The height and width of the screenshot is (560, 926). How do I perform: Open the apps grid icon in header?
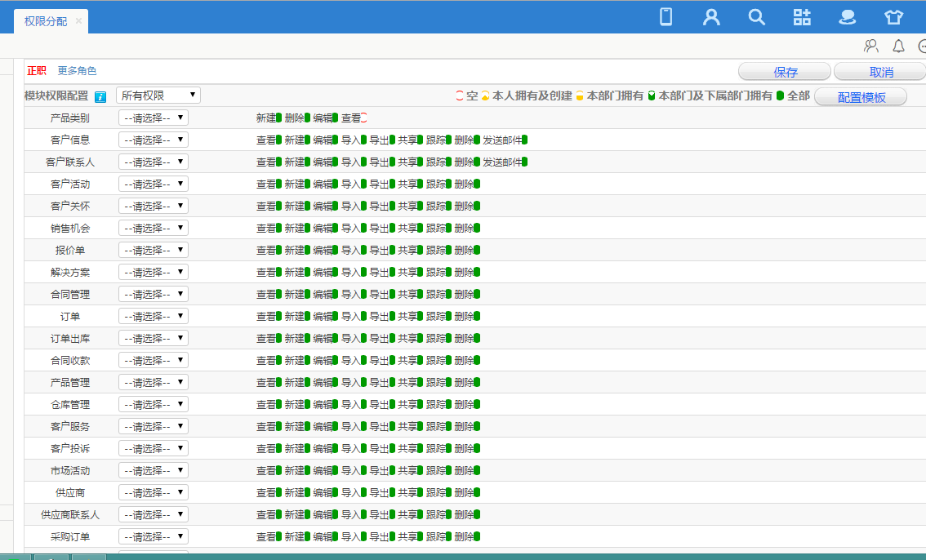(802, 17)
